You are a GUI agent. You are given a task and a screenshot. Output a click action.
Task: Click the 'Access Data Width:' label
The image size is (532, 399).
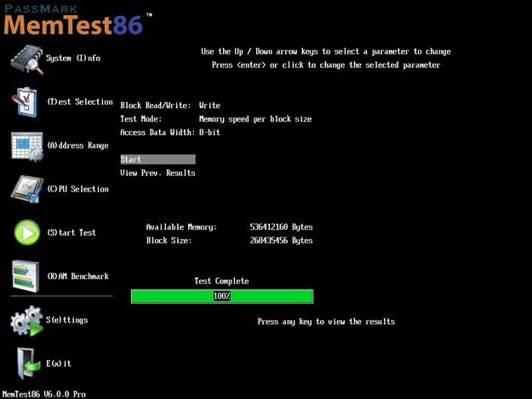[x=157, y=133]
